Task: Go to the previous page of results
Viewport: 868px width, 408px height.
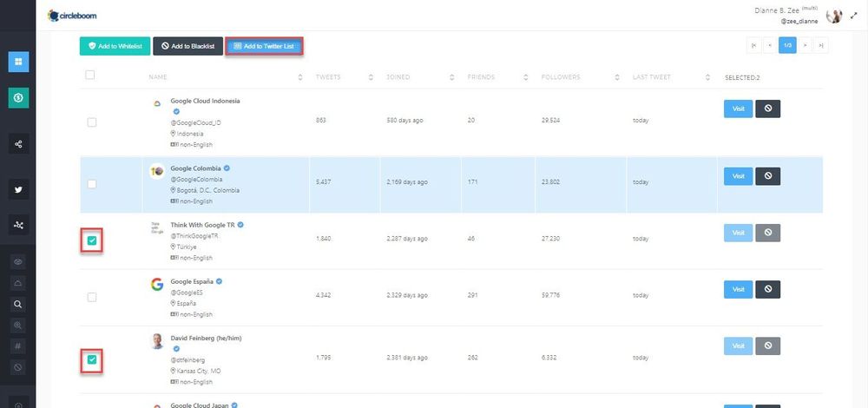Action: click(770, 45)
